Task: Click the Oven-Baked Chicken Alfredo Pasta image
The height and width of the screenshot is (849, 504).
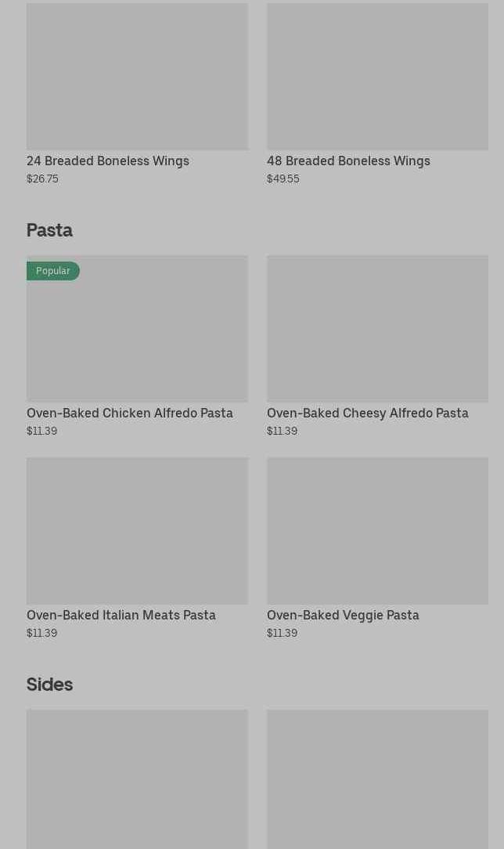Action: pos(137,337)
